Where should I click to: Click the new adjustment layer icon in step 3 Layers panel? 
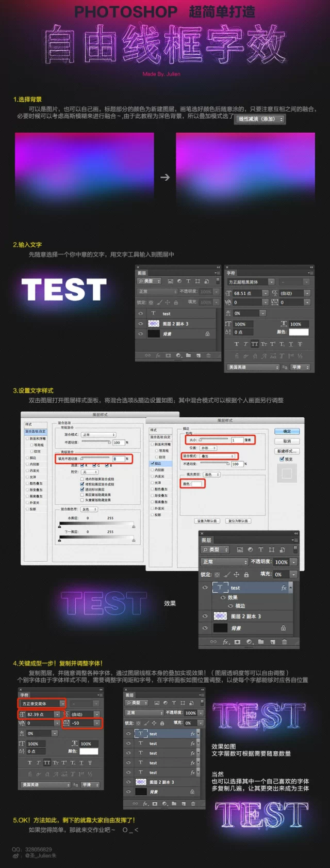point(249,642)
